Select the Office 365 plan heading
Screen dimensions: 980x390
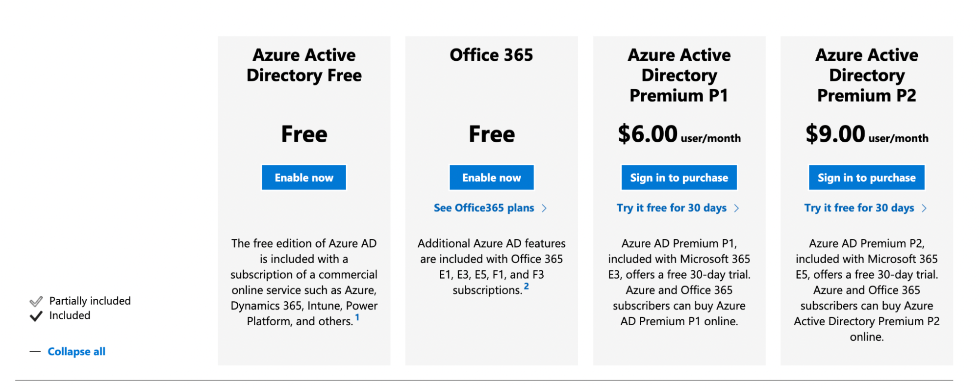click(x=491, y=55)
